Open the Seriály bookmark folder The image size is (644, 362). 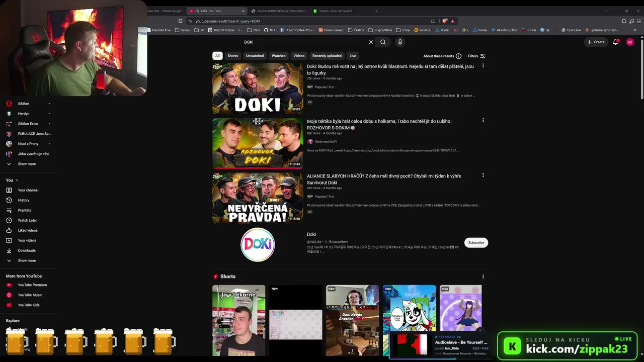pyautogui.click(x=182, y=30)
